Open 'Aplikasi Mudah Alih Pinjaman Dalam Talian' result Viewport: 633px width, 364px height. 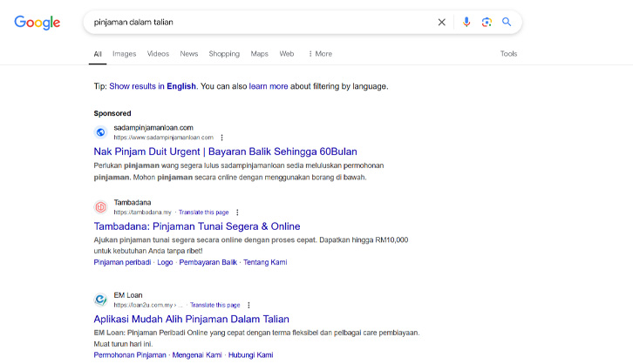191,320
